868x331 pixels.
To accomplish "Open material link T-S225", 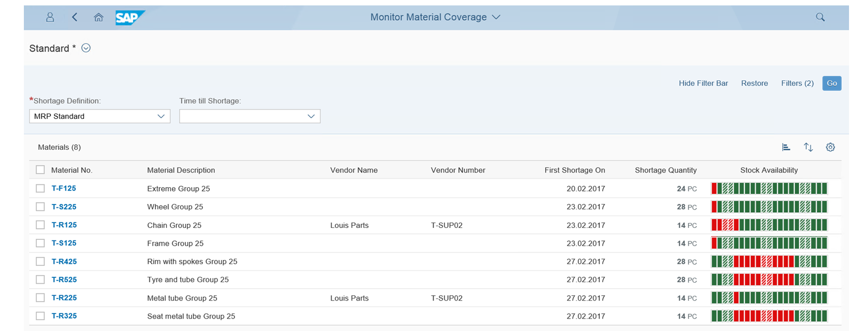I will [x=64, y=207].
